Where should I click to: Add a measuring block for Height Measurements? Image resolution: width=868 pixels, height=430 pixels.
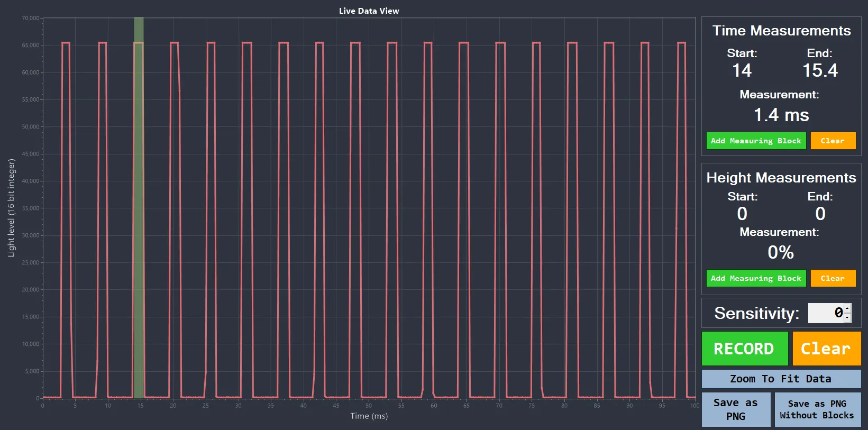pos(756,278)
